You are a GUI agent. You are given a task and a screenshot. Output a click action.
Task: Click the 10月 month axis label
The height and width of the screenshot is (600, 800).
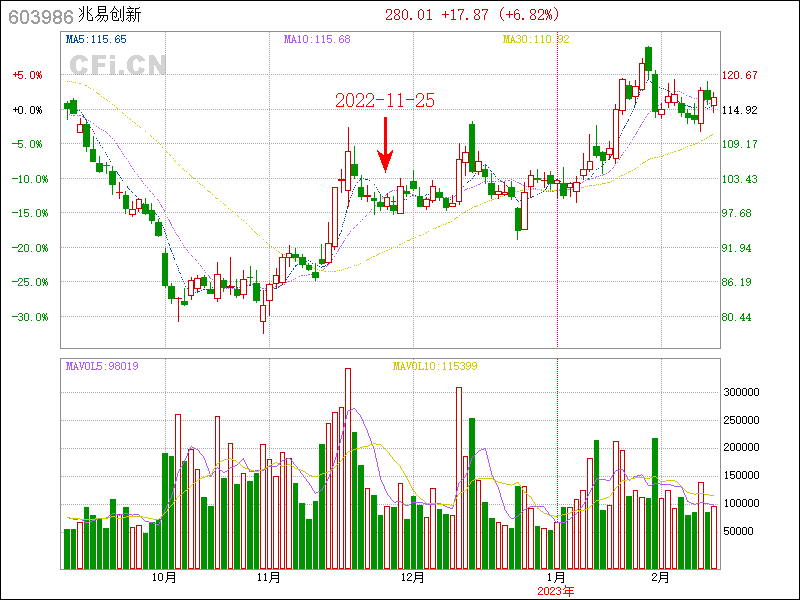164,578
